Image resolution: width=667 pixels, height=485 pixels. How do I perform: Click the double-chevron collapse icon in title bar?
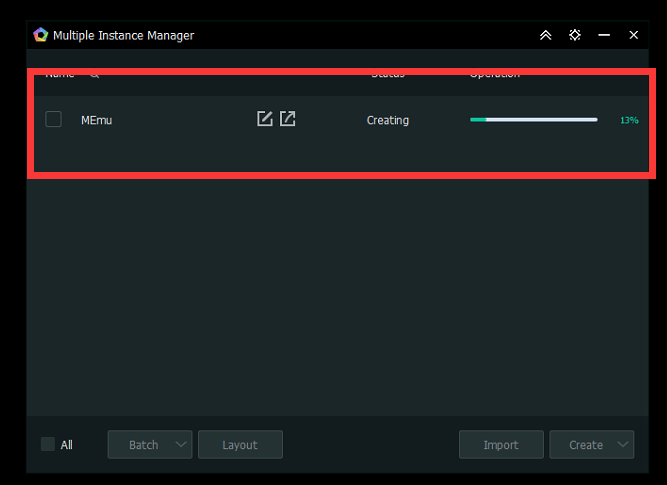coord(545,35)
